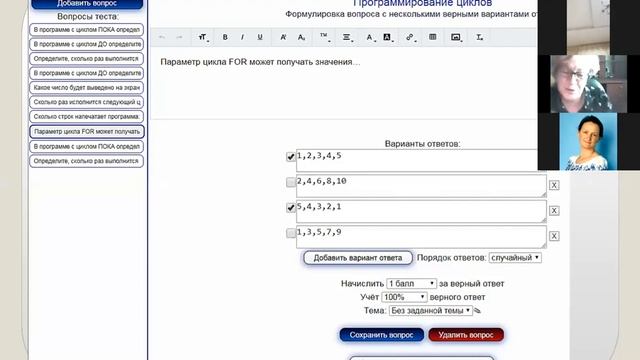This screenshot has width=640, height=360.
Task: Open the text background color tool
Action: pyautogui.click(x=387, y=37)
